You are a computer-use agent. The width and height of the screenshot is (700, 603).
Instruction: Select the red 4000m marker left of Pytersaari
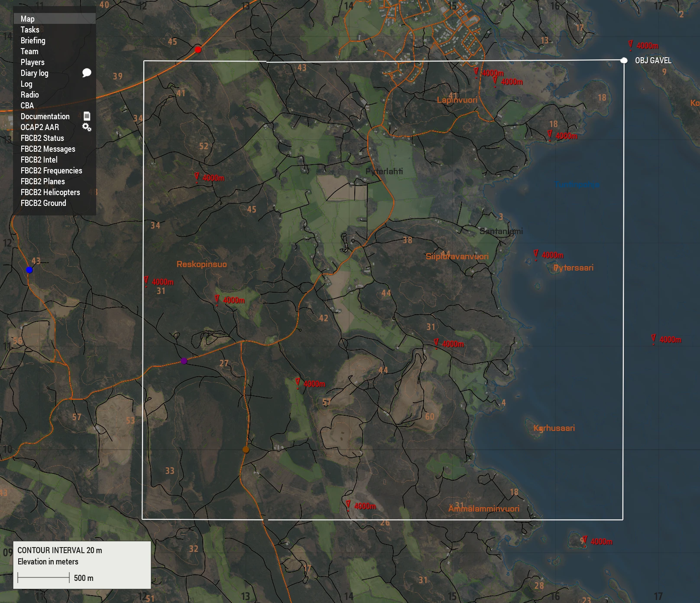click(x=536, y=254)
